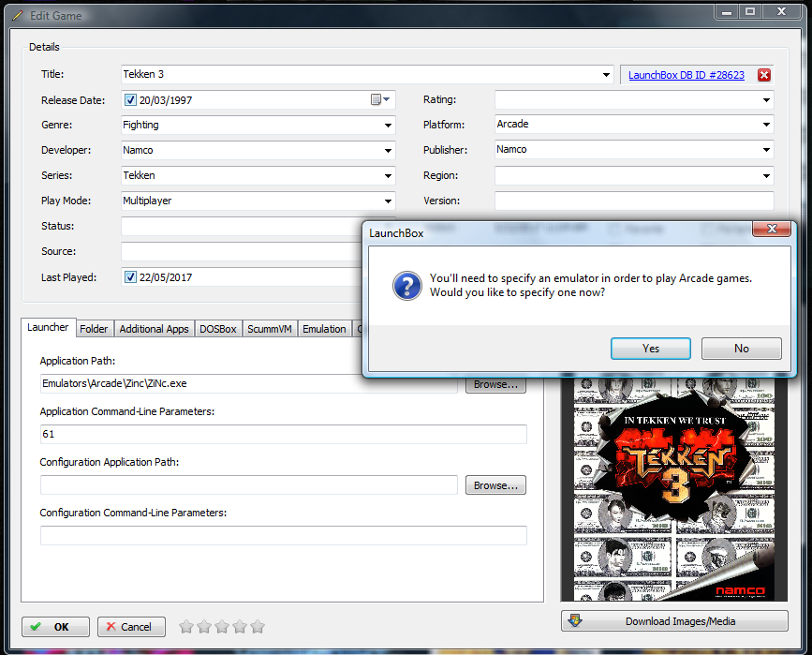Click the Configuration Application Path field
The image size is (812, 655).
[248, 485]
